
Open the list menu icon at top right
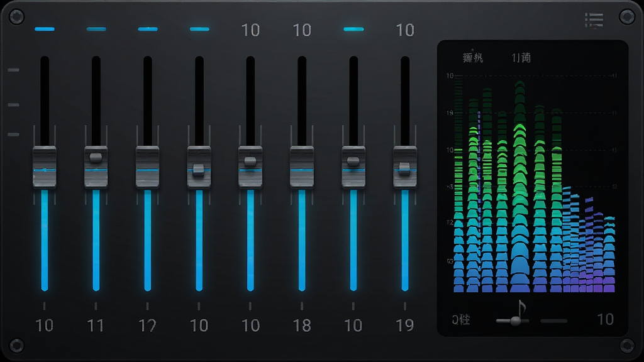click(x=594, y=20)
